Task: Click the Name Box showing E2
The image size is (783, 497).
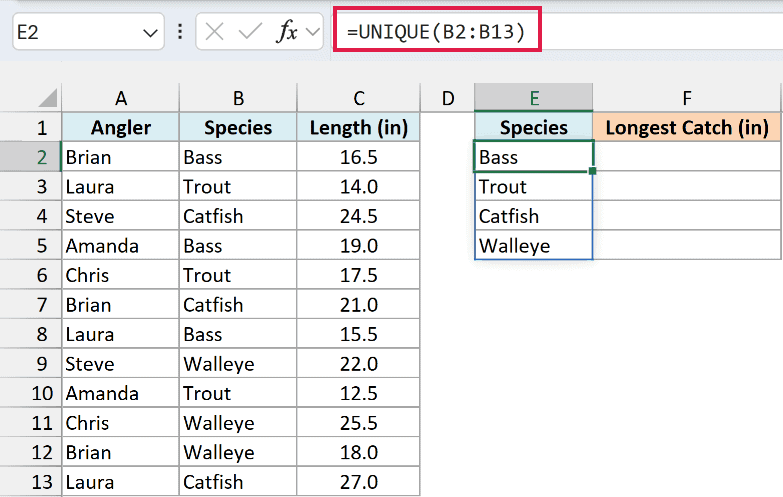Action: [x=88, y=32]
